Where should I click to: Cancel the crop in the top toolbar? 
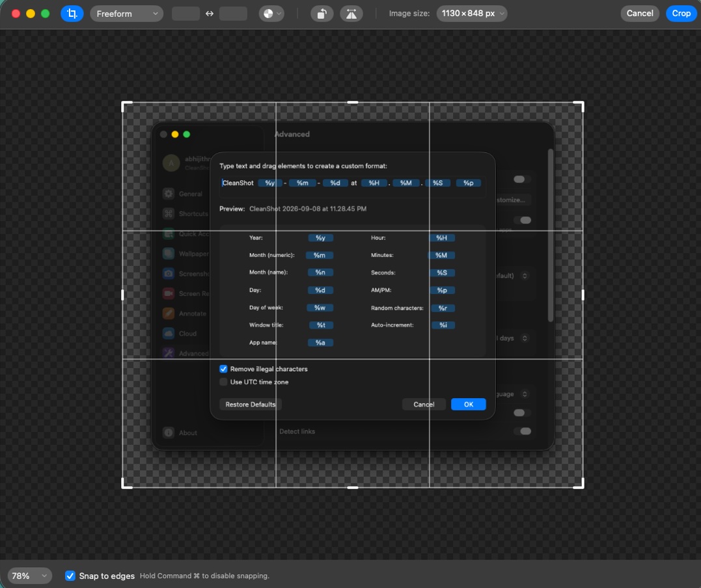(x=639, y=14)
